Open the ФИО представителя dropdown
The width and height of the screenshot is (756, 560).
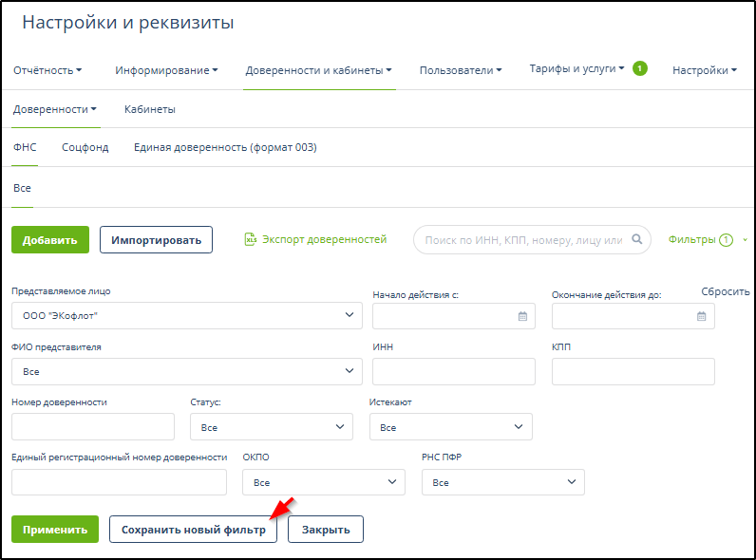tap(187, 372)
